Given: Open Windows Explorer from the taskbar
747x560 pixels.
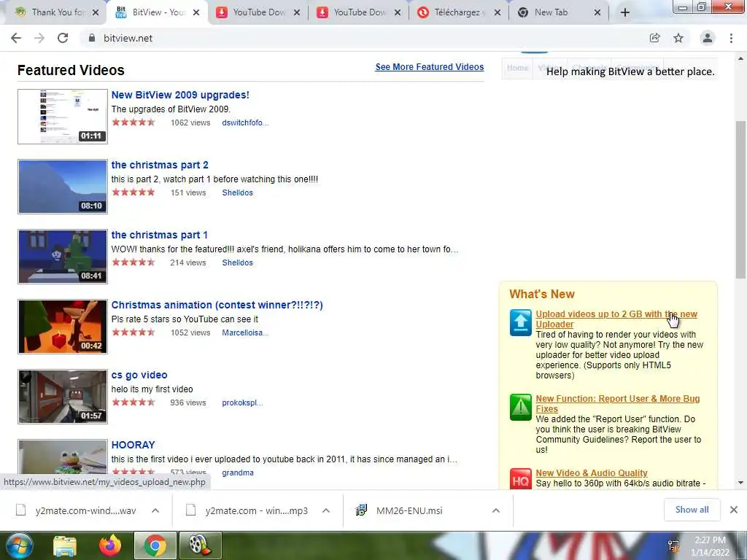Looking at the screenshot, I should click(x=65, y=545).
